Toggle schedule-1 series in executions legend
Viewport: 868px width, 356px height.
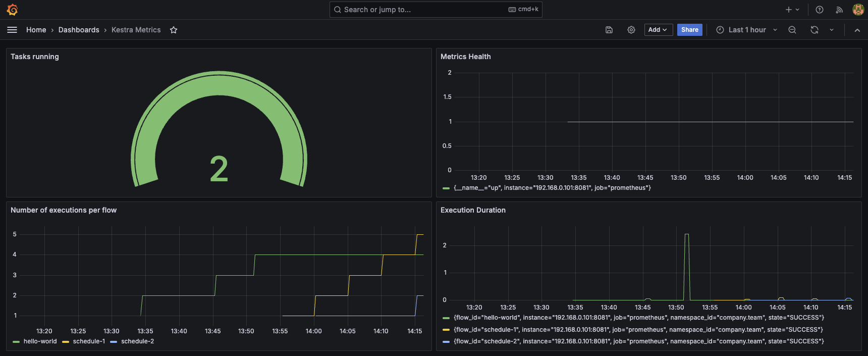[89, 341]
